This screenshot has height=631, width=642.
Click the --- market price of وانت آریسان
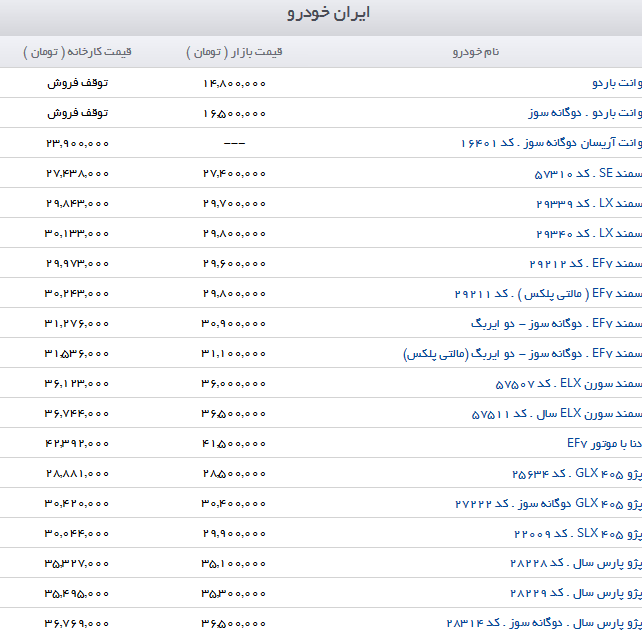pyautogui.click(x=234, y=143)
